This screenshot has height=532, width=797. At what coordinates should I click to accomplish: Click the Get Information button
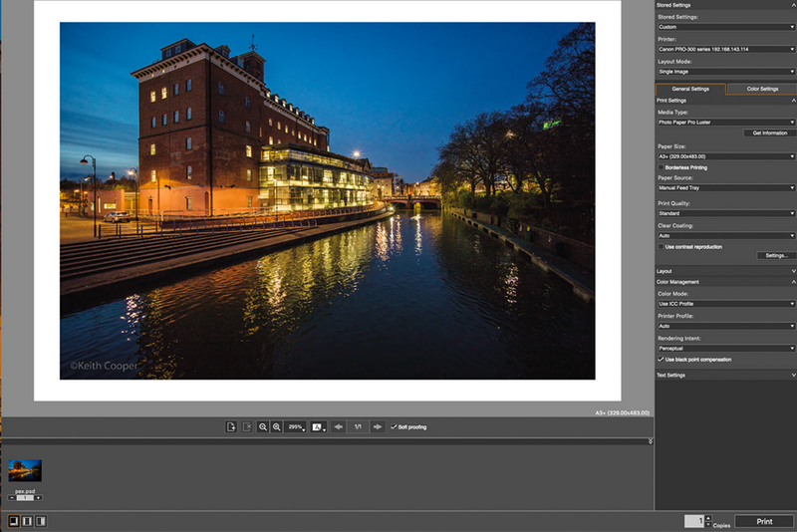[x=768, y=133]
